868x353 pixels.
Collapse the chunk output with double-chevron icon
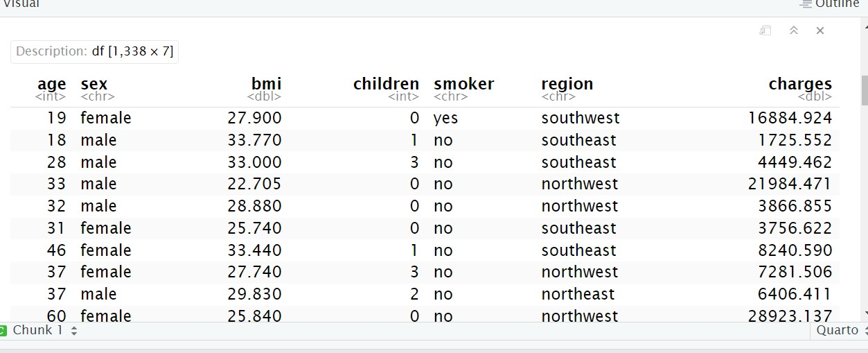tap(794, 31)
